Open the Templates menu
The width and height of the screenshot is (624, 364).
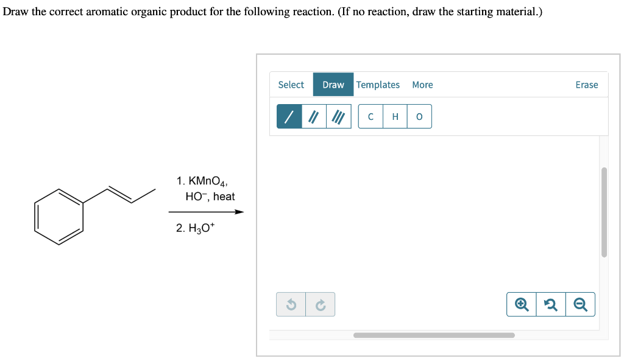pyautogui.click(x=378, y=85)
